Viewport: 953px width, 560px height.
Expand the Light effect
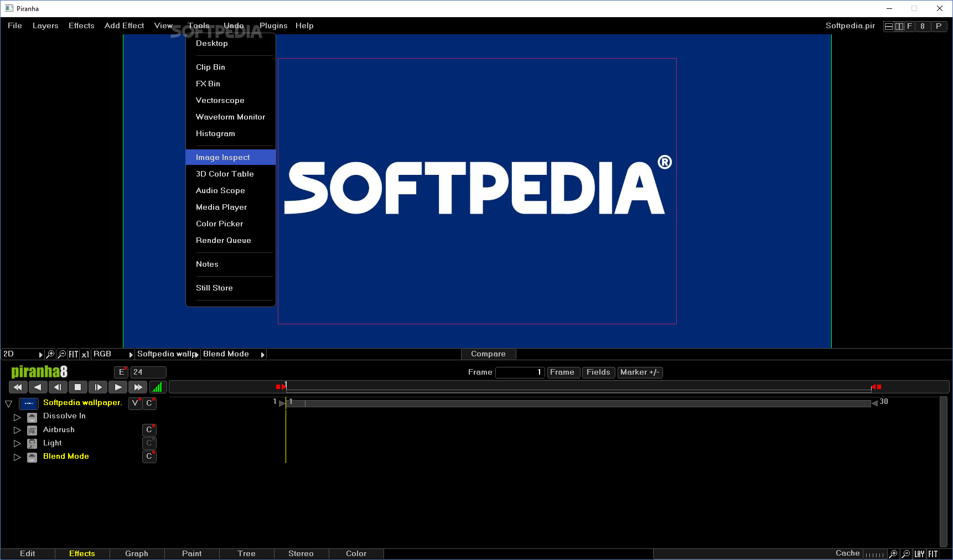(17, 444)
